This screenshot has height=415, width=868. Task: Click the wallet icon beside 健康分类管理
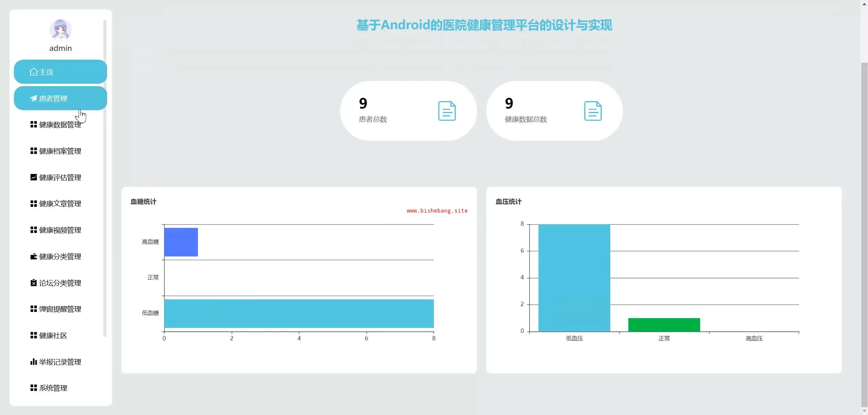pos(34,257)
